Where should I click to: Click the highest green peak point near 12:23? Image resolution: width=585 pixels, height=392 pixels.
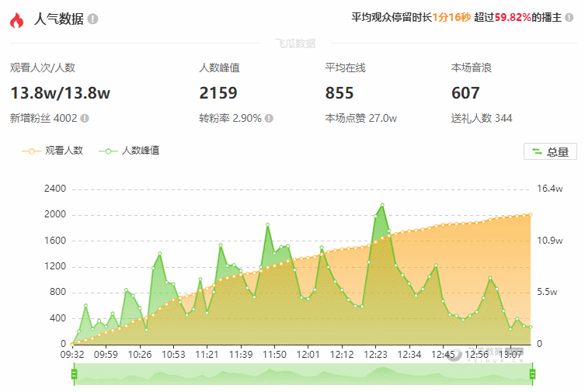tap(382, 205)
